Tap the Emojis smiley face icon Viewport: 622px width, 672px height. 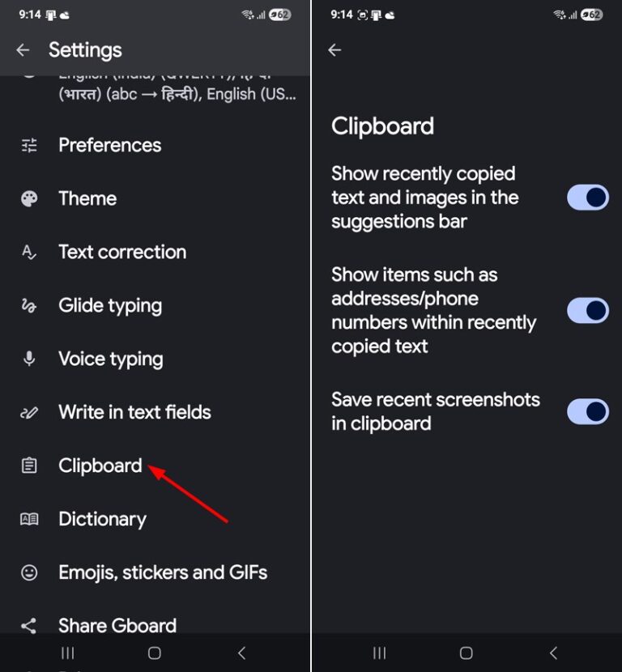point(28,572)
